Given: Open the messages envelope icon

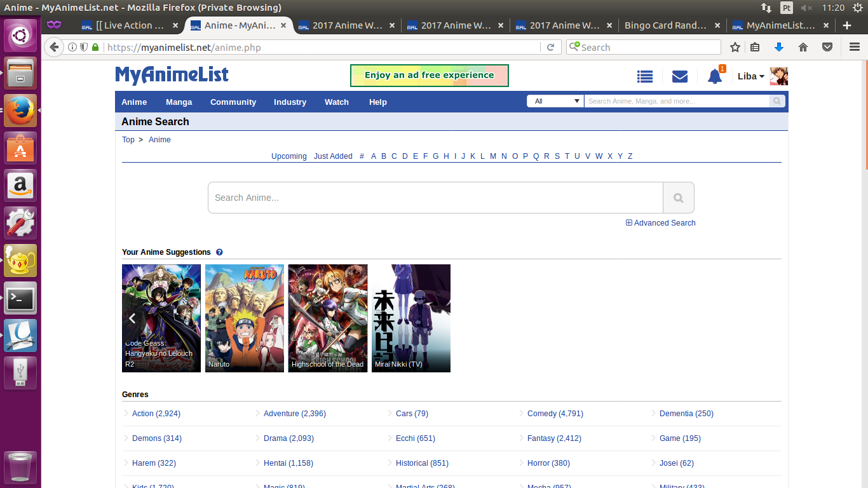Looking at the screenshot, I should coord(680,76).
